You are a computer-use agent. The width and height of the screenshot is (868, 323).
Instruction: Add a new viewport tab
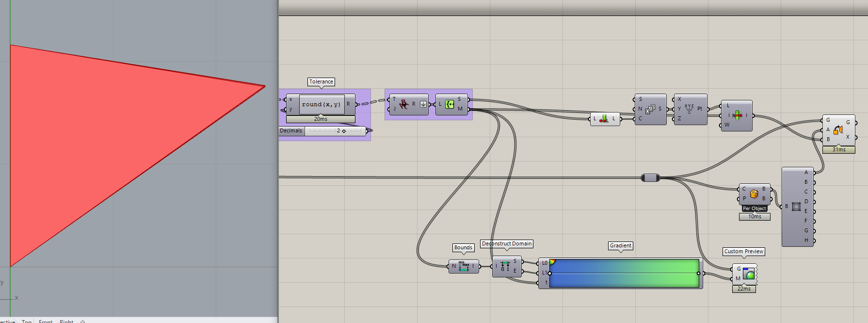click(82, 322)
